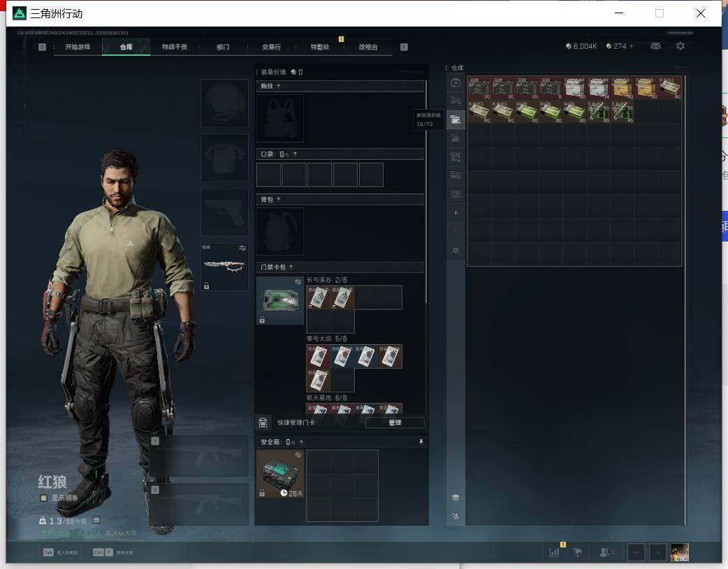Viewport: 728px width, 569px height.
Task: Click the lock icon under the knife
Action: (207, 286)
